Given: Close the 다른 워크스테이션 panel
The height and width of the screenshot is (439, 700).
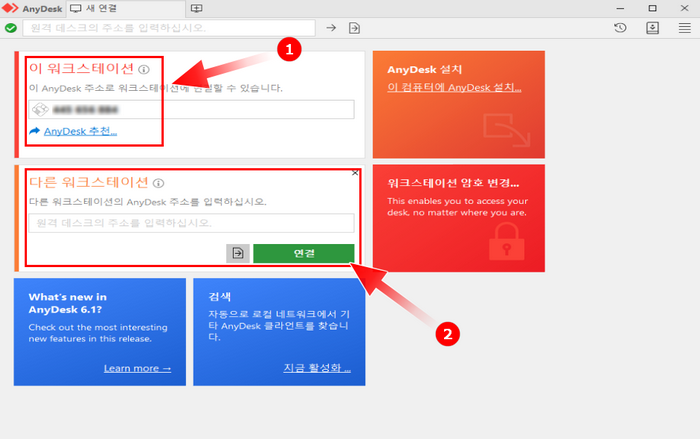Looking at the screenshot, I should [x=355, y=173].
